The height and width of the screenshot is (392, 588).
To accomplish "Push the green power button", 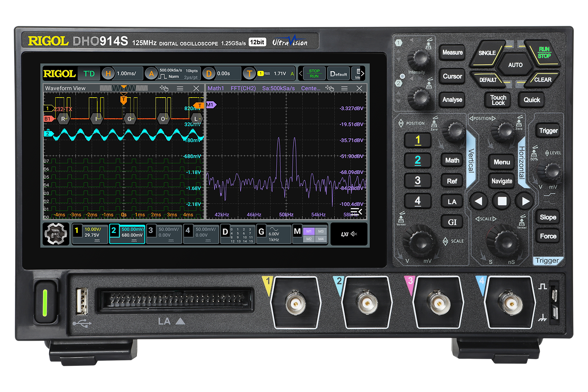I will tap(45, 301).
